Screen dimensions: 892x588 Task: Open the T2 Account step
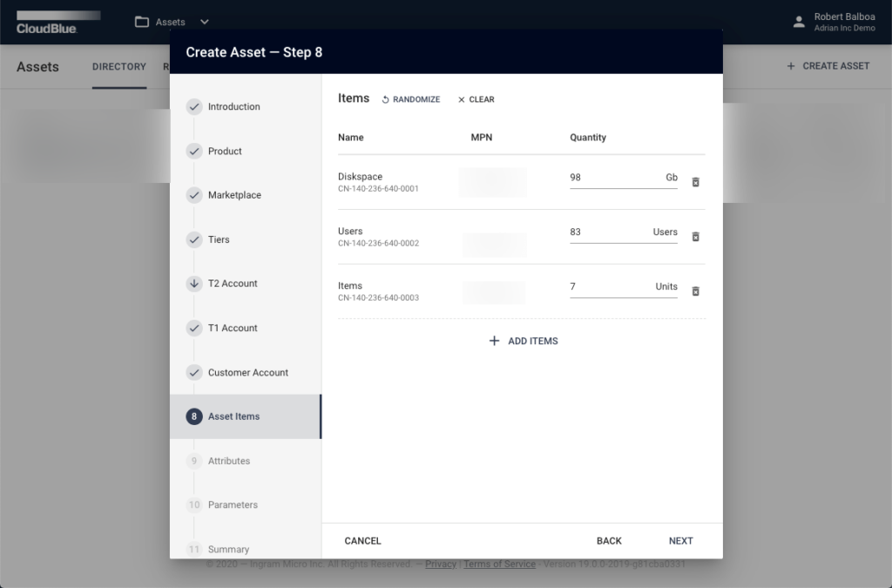[x=233, y=283]
